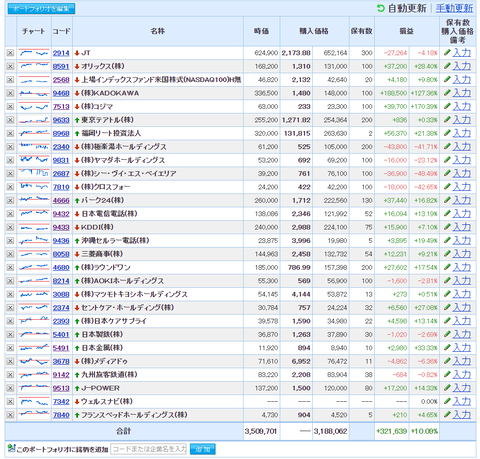Click the pencil icon in 九州旅客鉄道 row
The width and height of the screenshot is (480, 459).
(x=447, y=374)
